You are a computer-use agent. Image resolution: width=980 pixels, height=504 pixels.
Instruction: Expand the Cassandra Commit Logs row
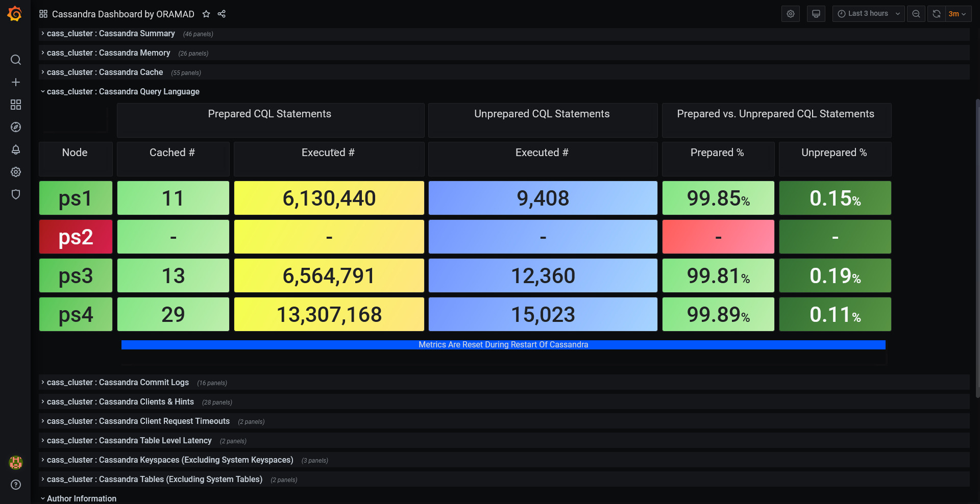(118, 383)
